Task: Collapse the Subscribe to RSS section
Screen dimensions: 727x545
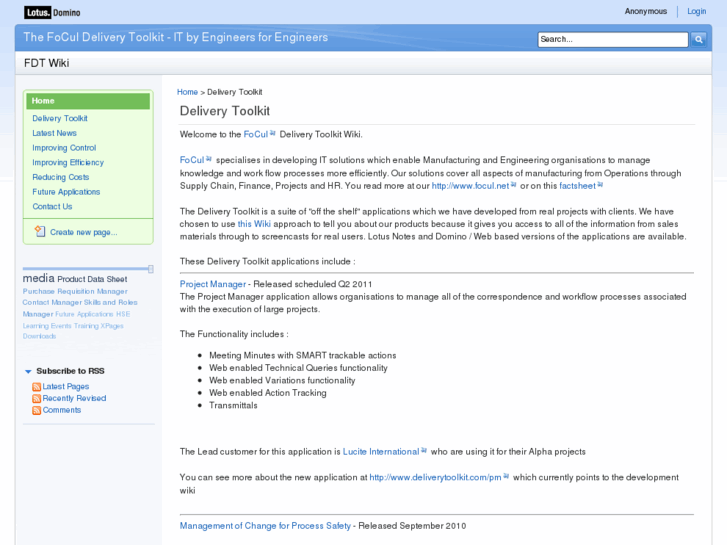Action: point(28,372)
